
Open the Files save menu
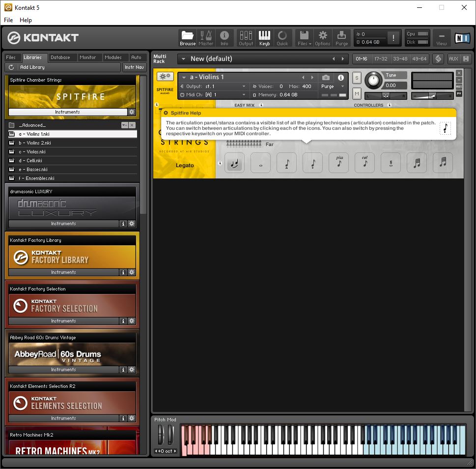304,38
